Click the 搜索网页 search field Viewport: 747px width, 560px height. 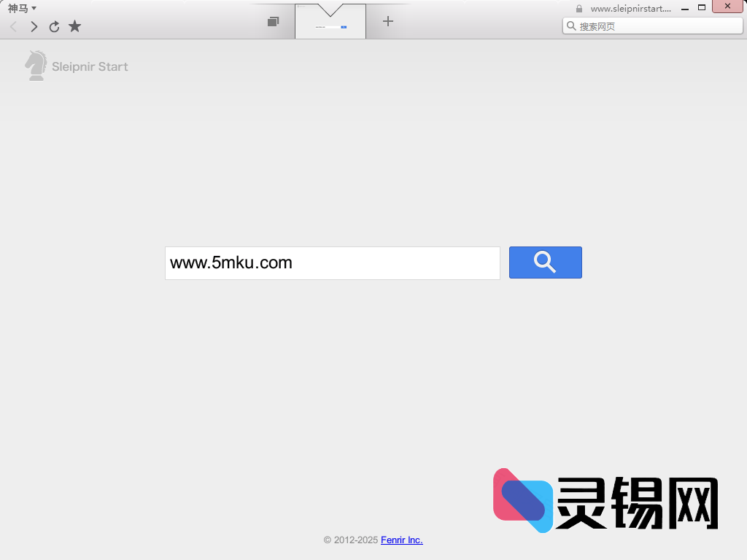(x=653, y=26)
